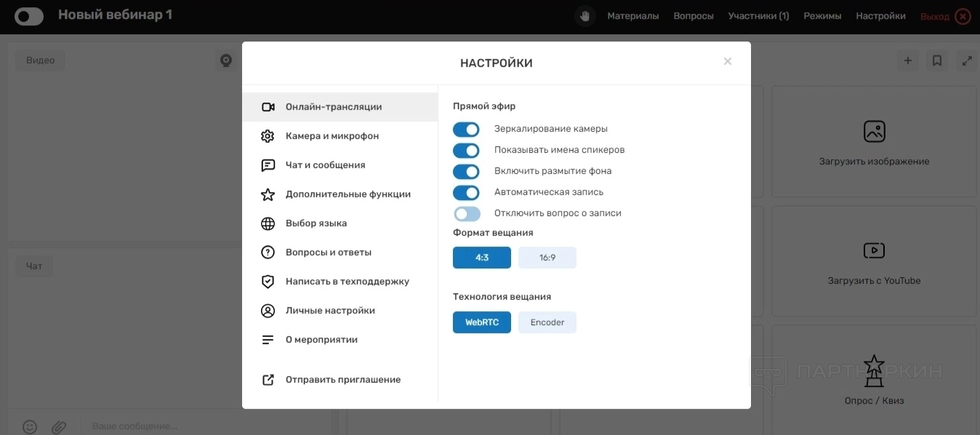Click Send invitation link
Screen dimensions: 980x435
(x=342, y=380)
